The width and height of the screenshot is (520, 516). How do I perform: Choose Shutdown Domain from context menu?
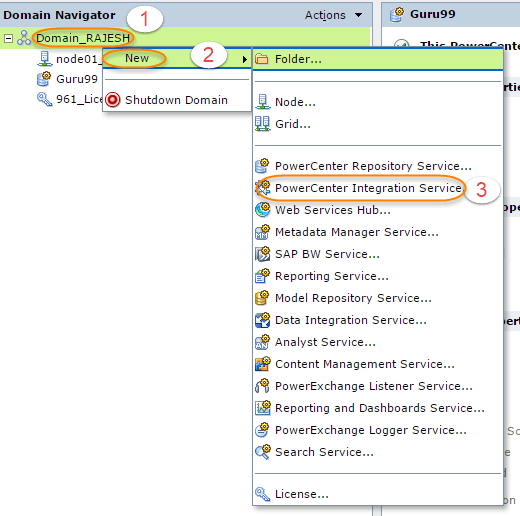pos(177,100)
